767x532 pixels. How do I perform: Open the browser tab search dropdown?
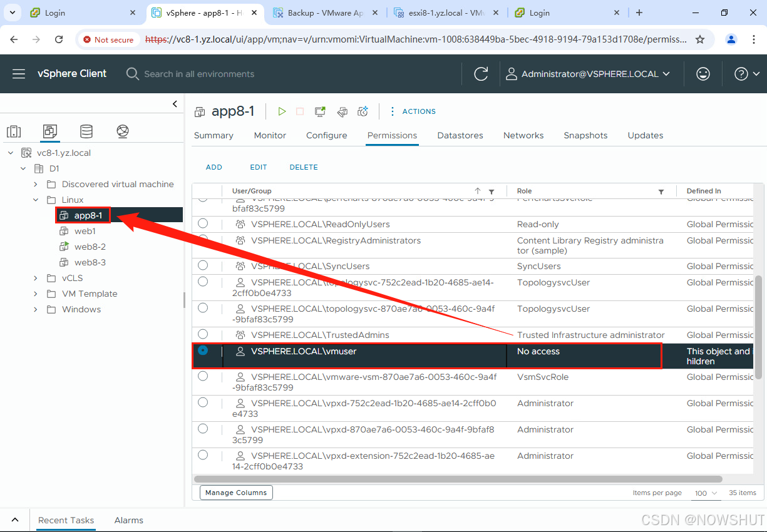point(14,13)
